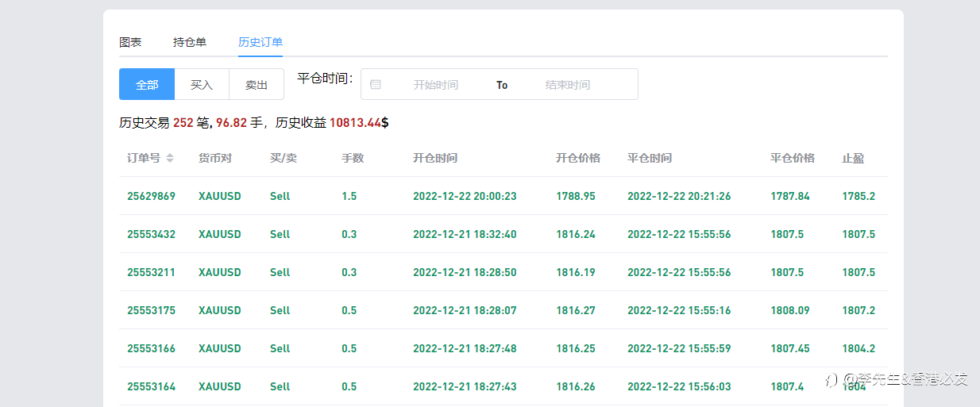980x407 pixels.
Task: Select order number 25553432
Action: coord(151,234)
